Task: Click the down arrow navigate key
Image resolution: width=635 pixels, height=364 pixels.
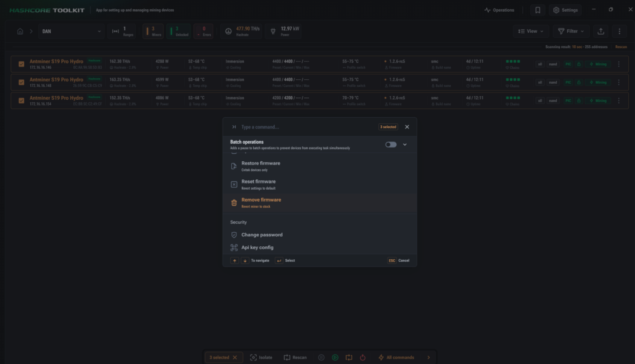Action: (245, 260)
